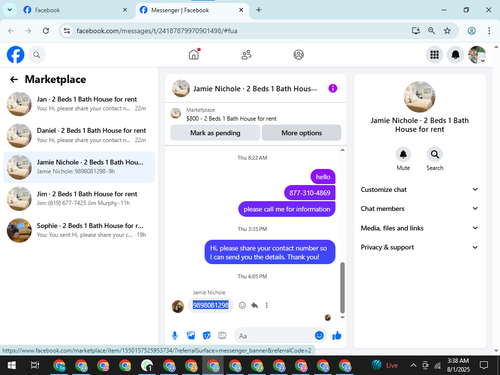Click Mark as pending button
500x375 pixels.
point(215,133)
